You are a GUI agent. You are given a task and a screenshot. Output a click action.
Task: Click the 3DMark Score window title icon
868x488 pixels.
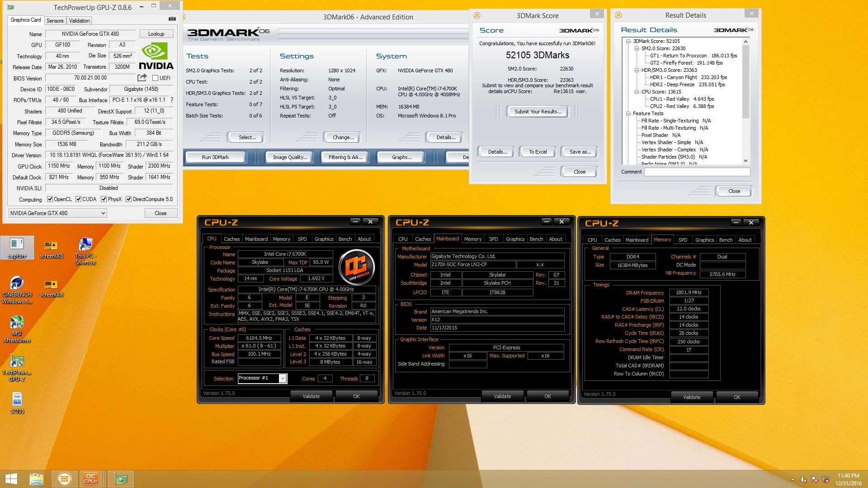point(476,15)
